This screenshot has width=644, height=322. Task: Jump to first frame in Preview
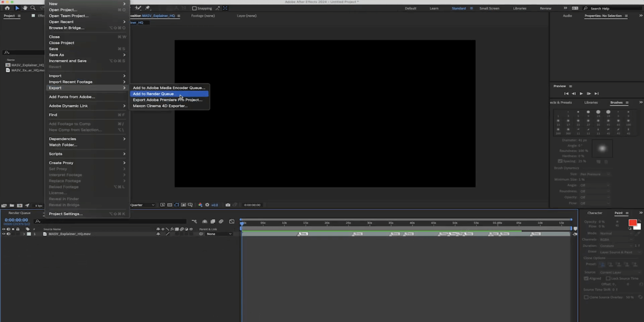tap(566, 93)
